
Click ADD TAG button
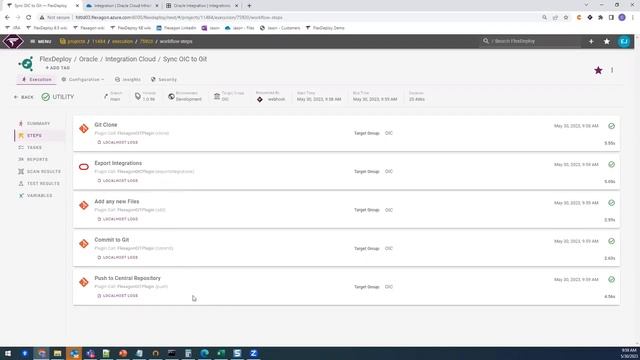point(58,68)
